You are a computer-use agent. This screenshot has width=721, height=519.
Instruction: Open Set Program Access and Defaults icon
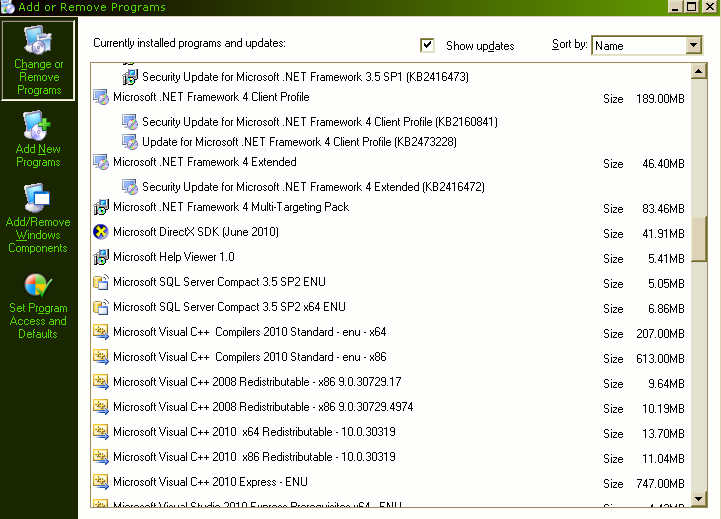pos(38,285)
